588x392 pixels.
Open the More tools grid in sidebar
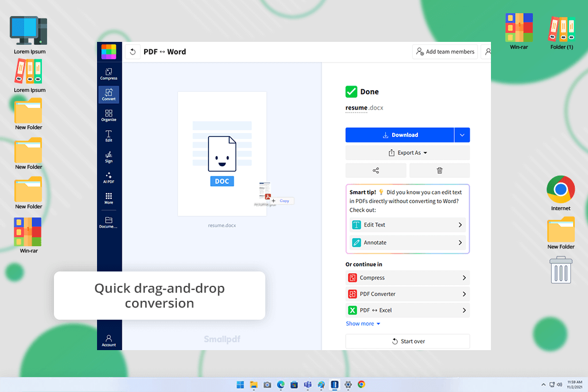(109, 198)
